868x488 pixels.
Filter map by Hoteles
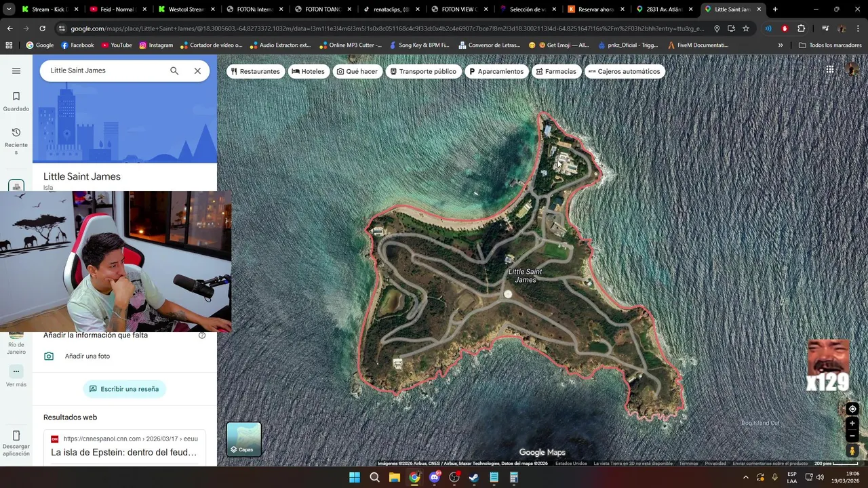(309, 71)
